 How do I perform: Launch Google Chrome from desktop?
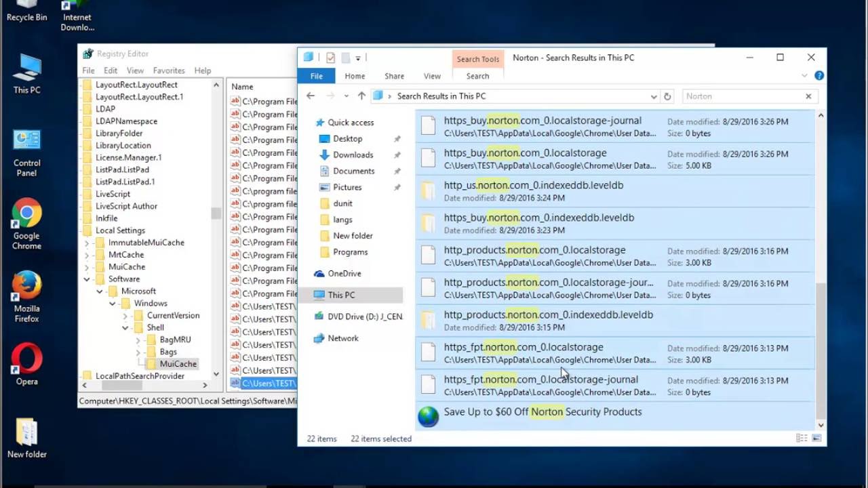pyautogui.click(x=26, y=224)
